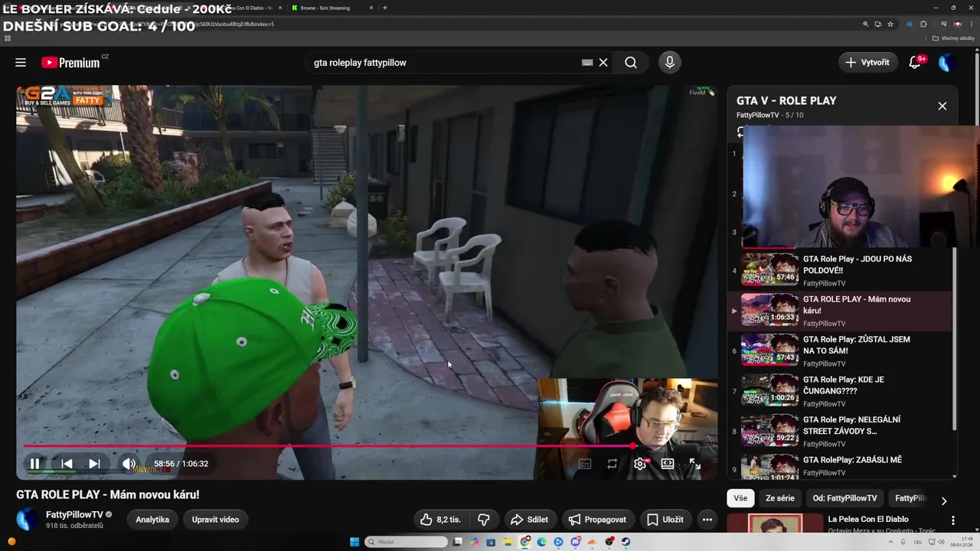980x551 pixels.
Task: Open the Windows Start menu
Action: click(354, 542)
